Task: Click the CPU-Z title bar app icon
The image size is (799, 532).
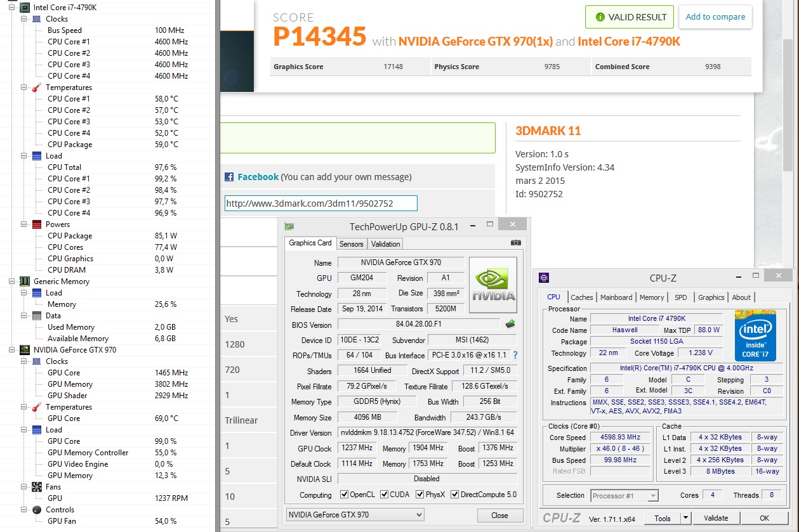Action: coord(543,278)
